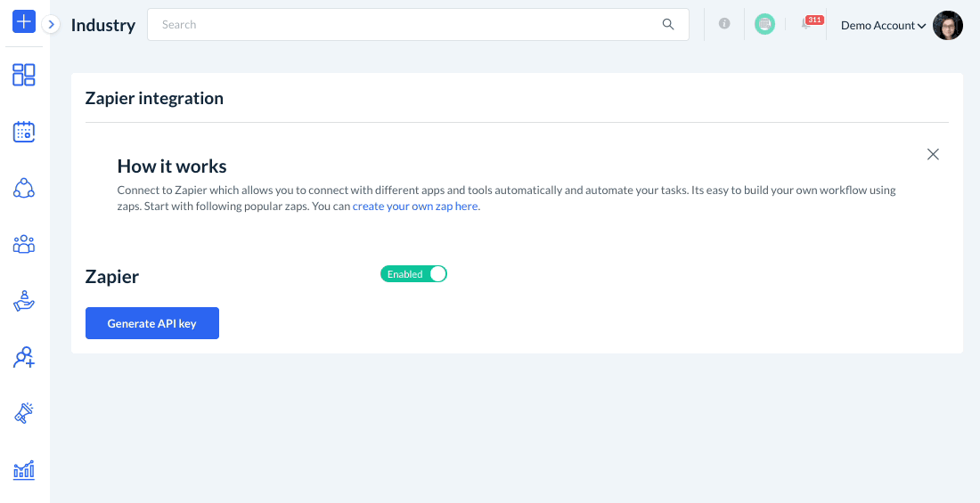Click the blue plus quick-add icon

point(24,22)
